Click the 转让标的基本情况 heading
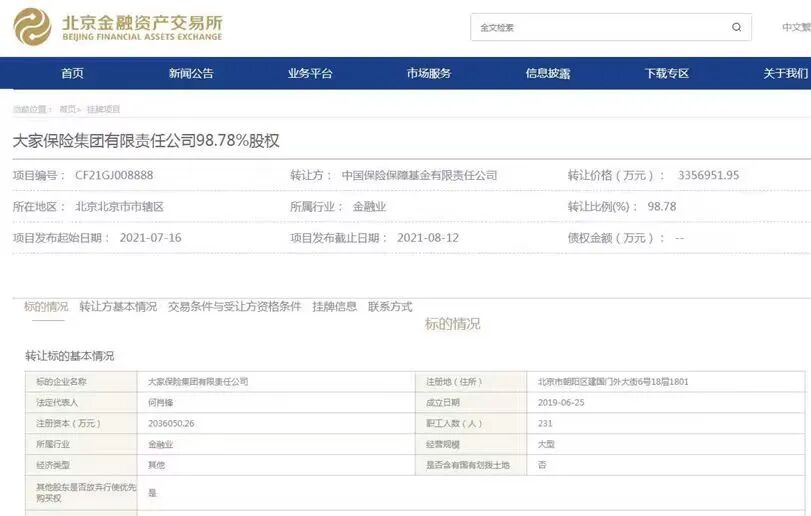 pos(70,356)
